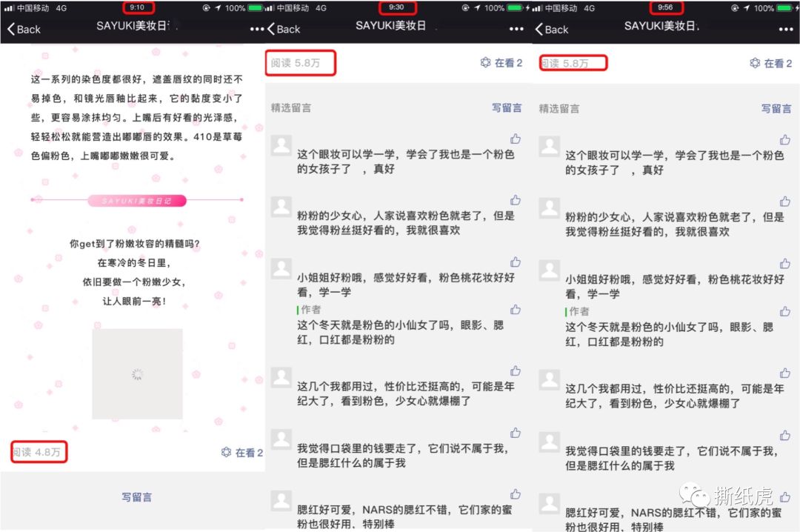Viewport: 800px width, 532px height.
Task: Toggle 在看 2 in the 9:56 screen
Action: [771, 64]
